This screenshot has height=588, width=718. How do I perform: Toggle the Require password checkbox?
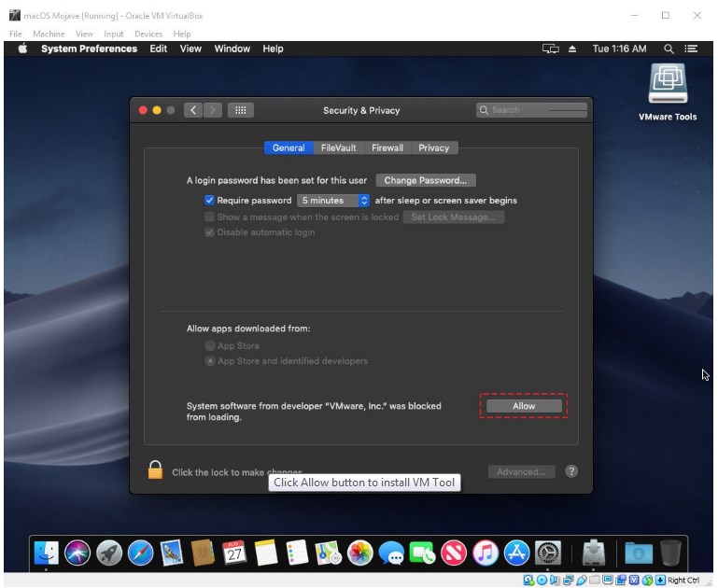tap(209, 200)
